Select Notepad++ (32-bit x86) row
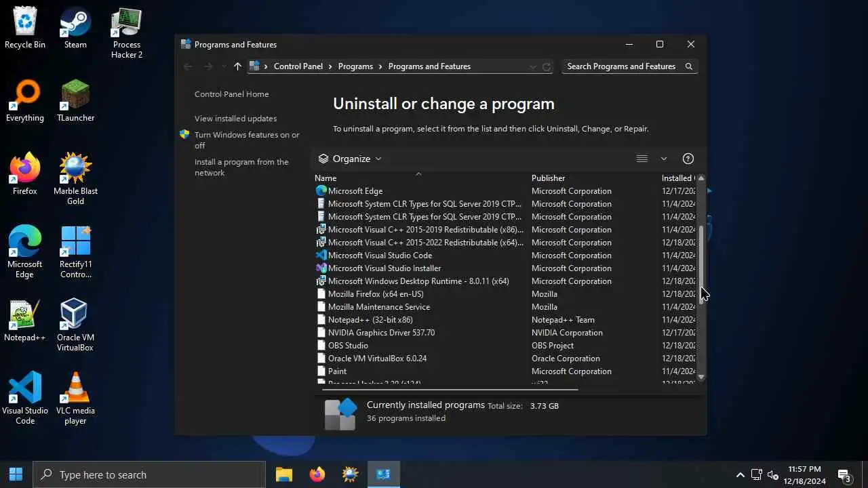Screen dimensions: 868x488 click(505, 320)
